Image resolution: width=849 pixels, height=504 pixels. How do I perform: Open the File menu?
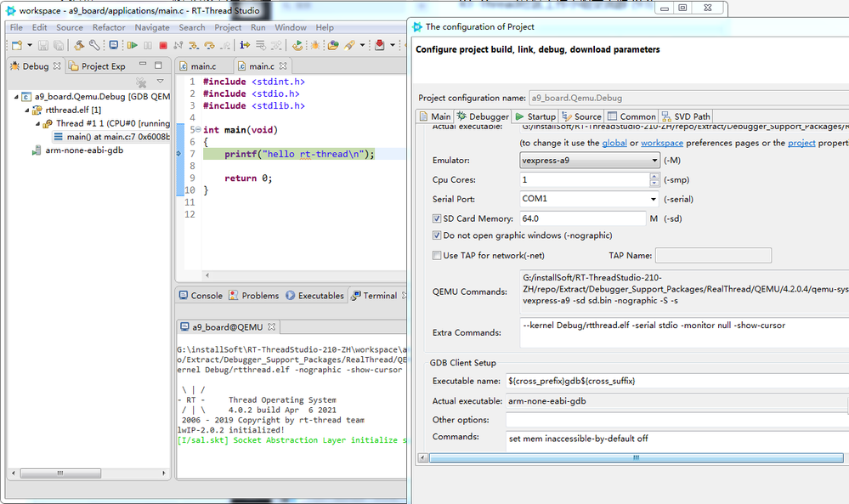(x=16, y=27)
